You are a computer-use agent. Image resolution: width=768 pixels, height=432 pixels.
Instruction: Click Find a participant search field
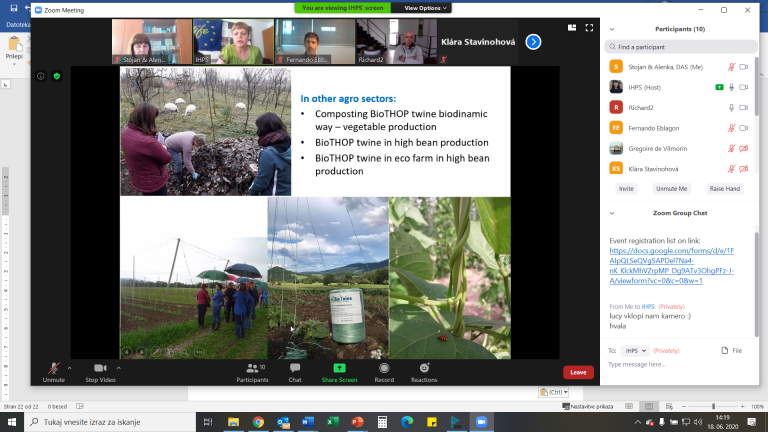pyautogui.click(x=681, y=47)
